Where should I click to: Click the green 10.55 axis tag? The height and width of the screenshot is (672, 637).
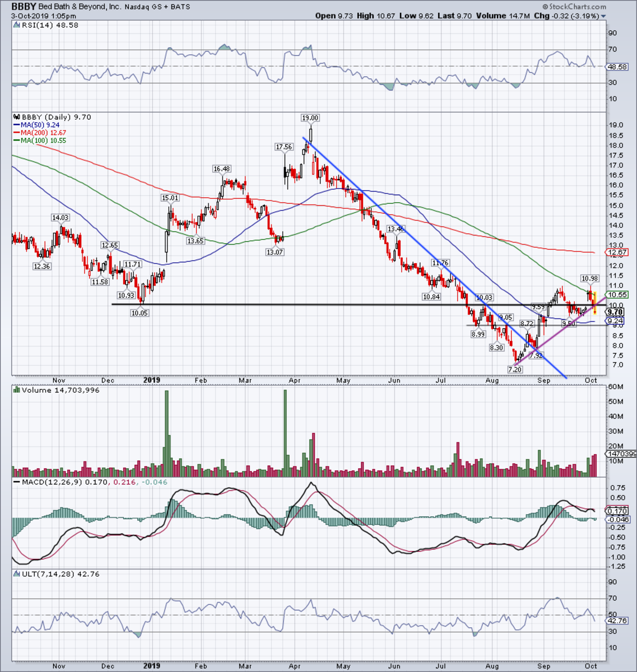coord(617,295)
